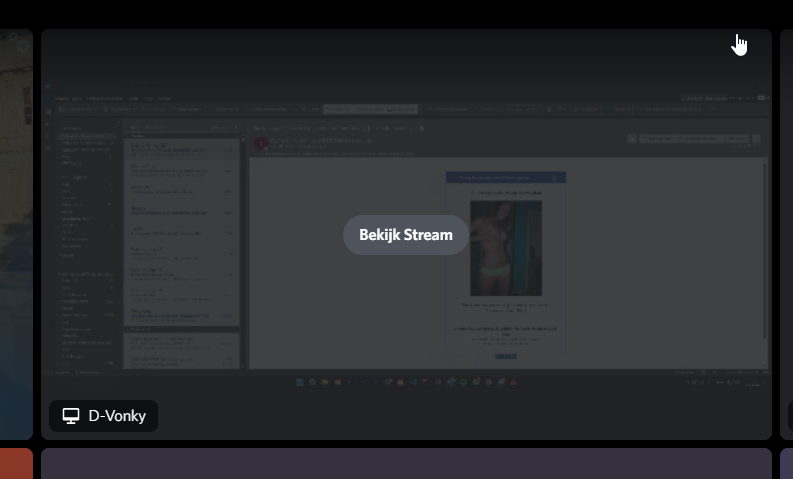The width and height of the screenshot is (793, 479).
Task: Click the email list pane in the preview
Action: coord(180,230)
